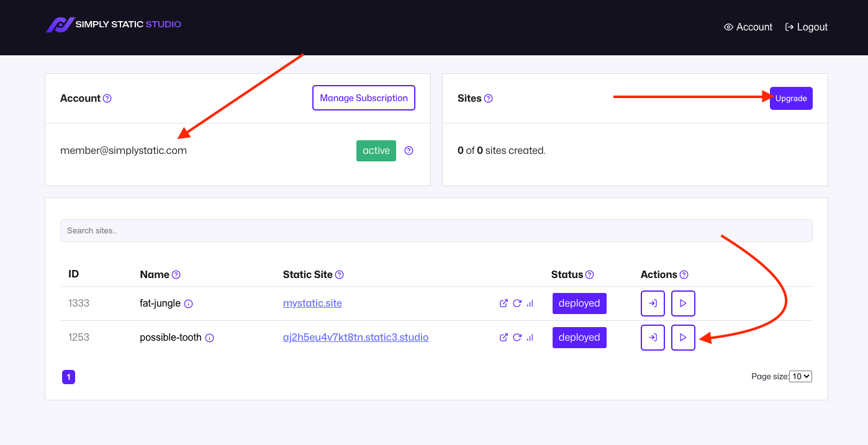Viewport: 868px width, 445px height.
Task: Click the possible-tooth site name
Action: point(171,338)
